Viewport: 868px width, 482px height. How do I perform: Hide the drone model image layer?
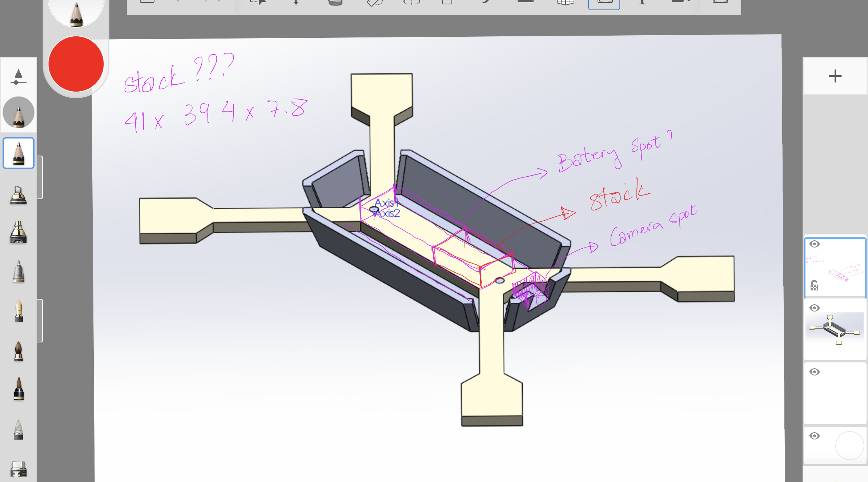point(815,308)
